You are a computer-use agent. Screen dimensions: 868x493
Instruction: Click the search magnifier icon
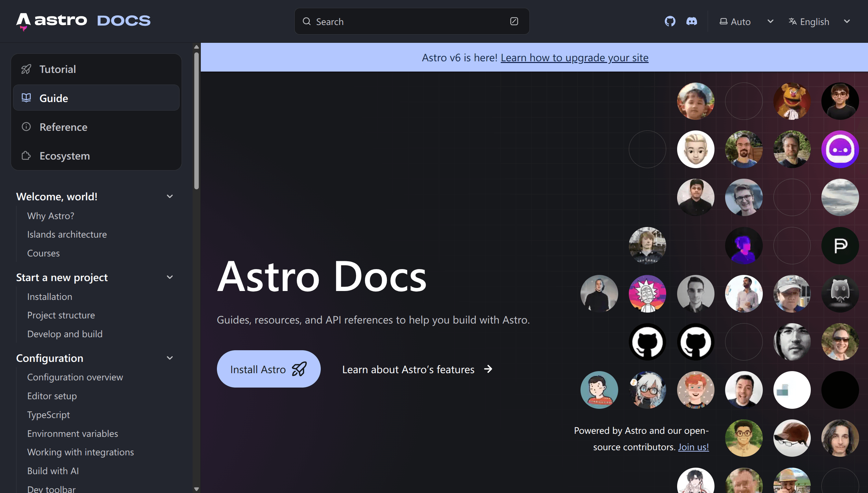[x=307, y=21]
